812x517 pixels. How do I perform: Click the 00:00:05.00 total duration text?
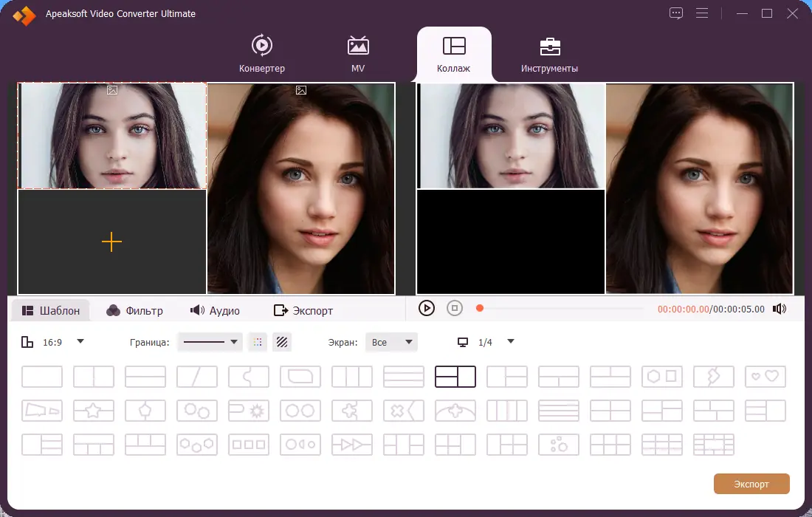pyautogui.click(x=738, y=309)
